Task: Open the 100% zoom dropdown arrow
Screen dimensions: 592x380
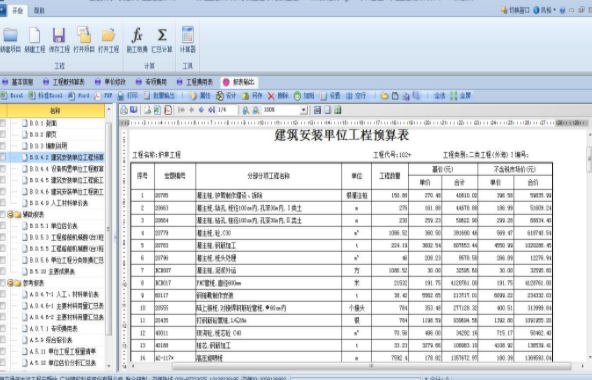Action: pyautogui.click(x=304, y=110)
